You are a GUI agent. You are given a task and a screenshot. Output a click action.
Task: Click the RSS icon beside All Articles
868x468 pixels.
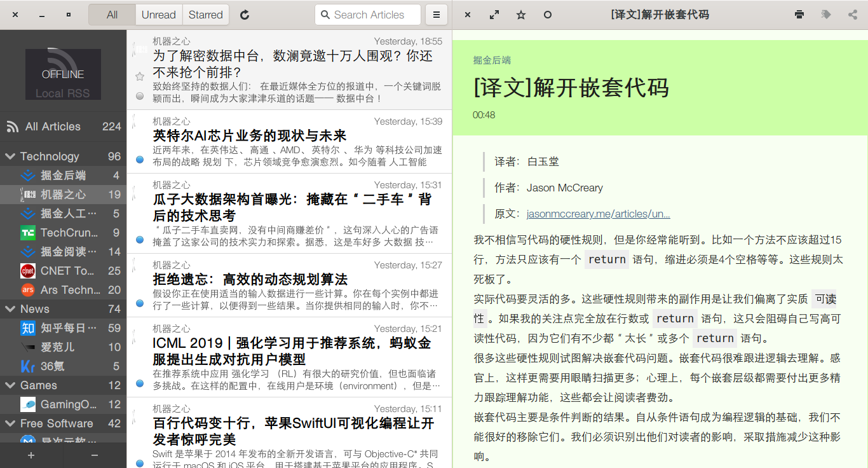click(13, 127)
